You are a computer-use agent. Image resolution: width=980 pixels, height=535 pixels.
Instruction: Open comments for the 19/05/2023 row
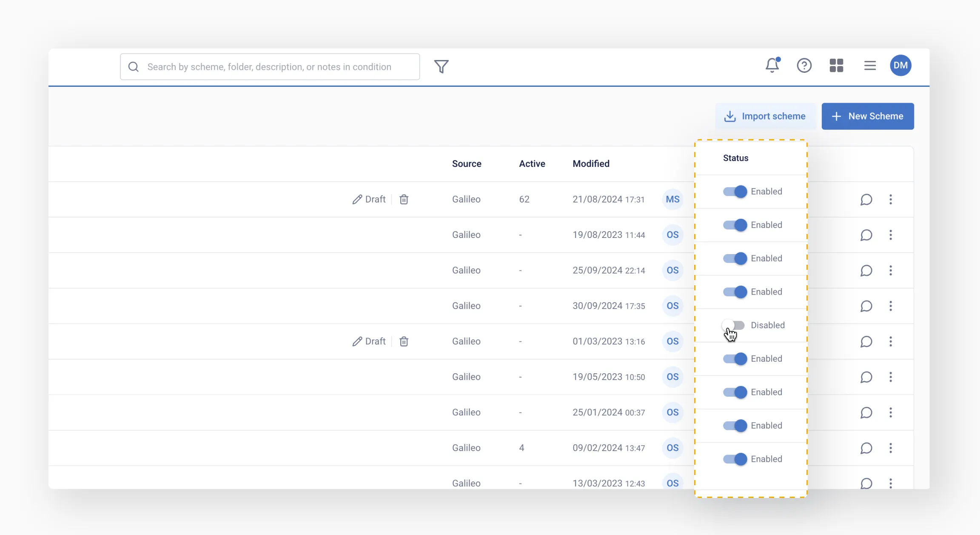pyautogui.click(x=866, y=377)
